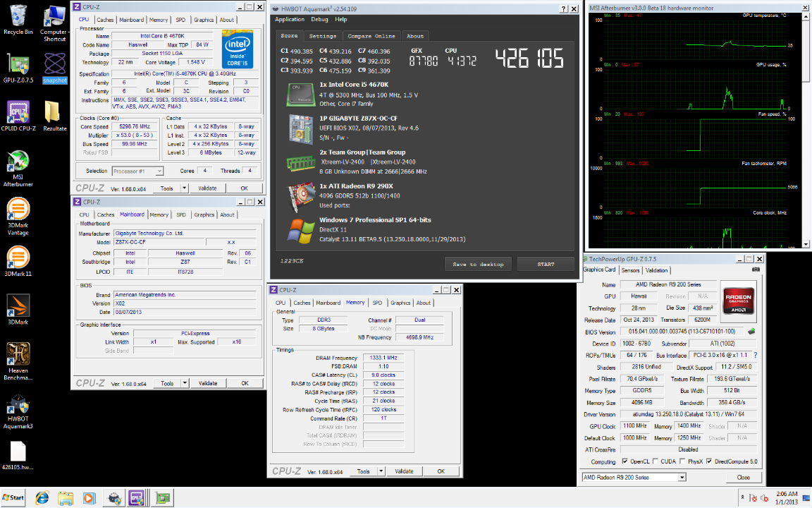Launch HWBOT Aquamark3 desktop shortcut
The height and width of the screenshot is (508, 812).
(18, 411)
